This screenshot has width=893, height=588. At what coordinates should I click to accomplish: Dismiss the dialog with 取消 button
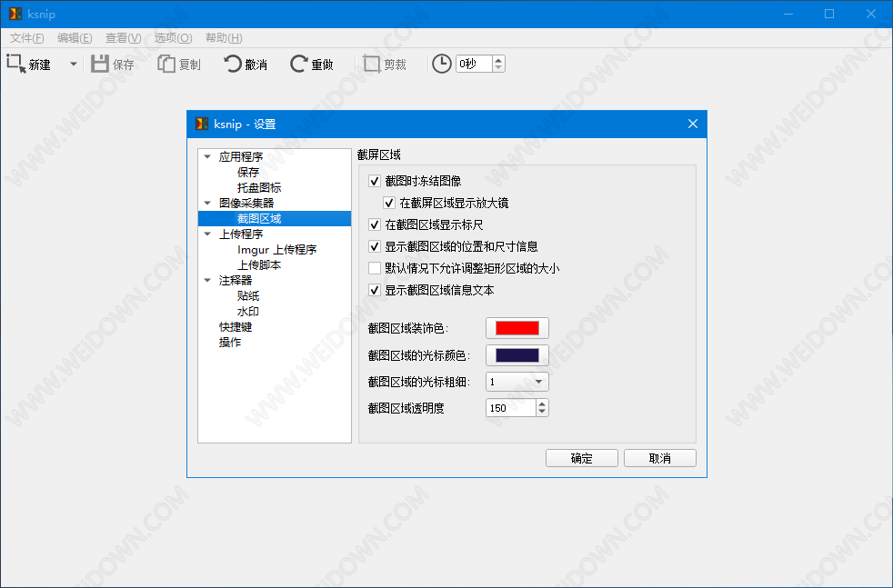click(660, 458)
